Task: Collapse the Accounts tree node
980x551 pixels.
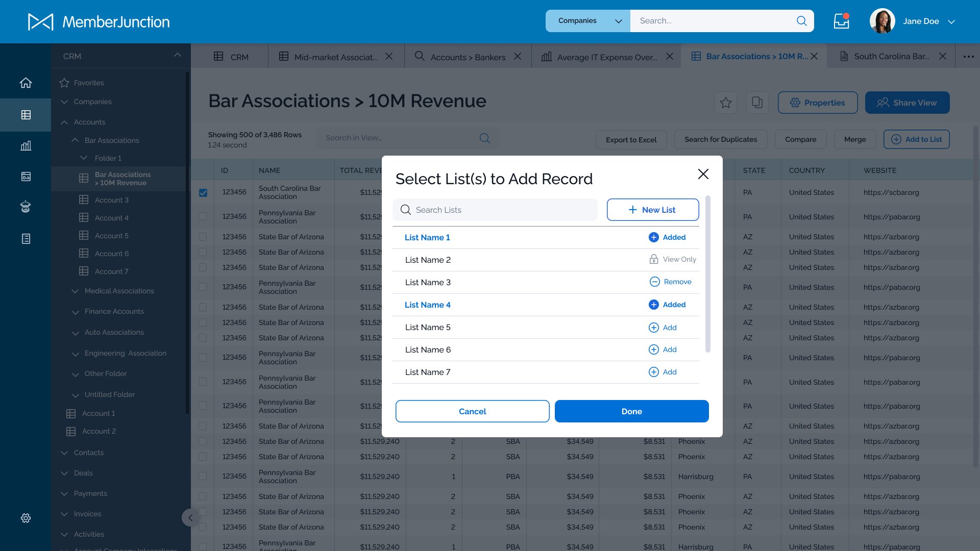Action: (x=64, y=122)
